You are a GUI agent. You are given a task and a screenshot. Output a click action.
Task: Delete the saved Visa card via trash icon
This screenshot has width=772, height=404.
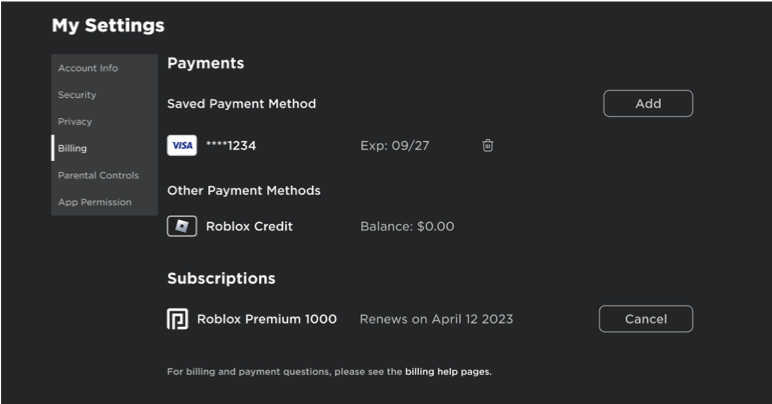488,145
